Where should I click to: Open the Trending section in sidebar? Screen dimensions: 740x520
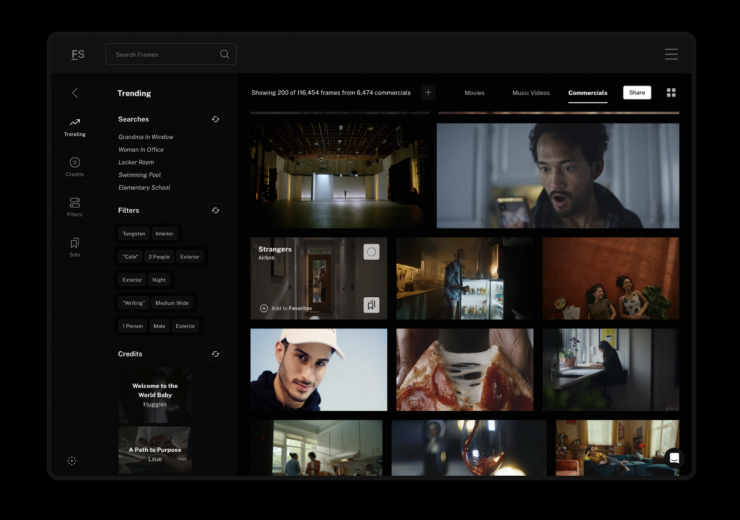tap(75, 126)
